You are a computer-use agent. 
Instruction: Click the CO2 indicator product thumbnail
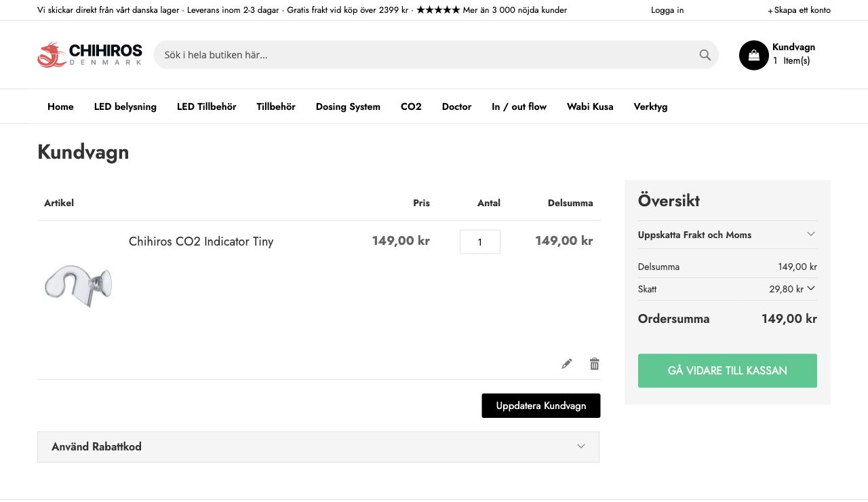pyautogui.click(x=78, y=286)
